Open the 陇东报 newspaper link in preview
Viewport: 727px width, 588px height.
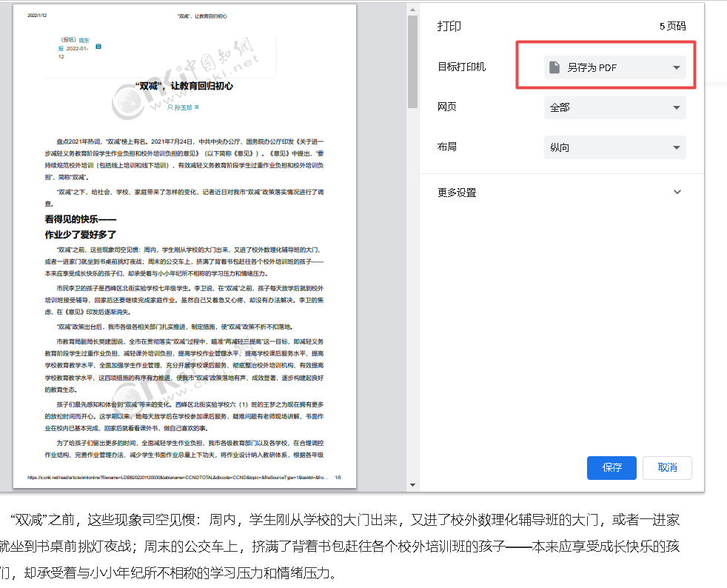tap(84, 40)
